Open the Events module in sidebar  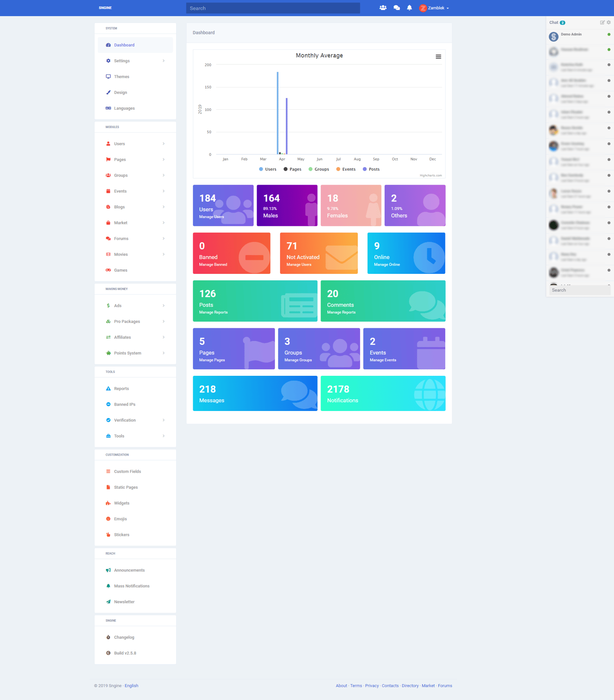[x=135, y=191]
